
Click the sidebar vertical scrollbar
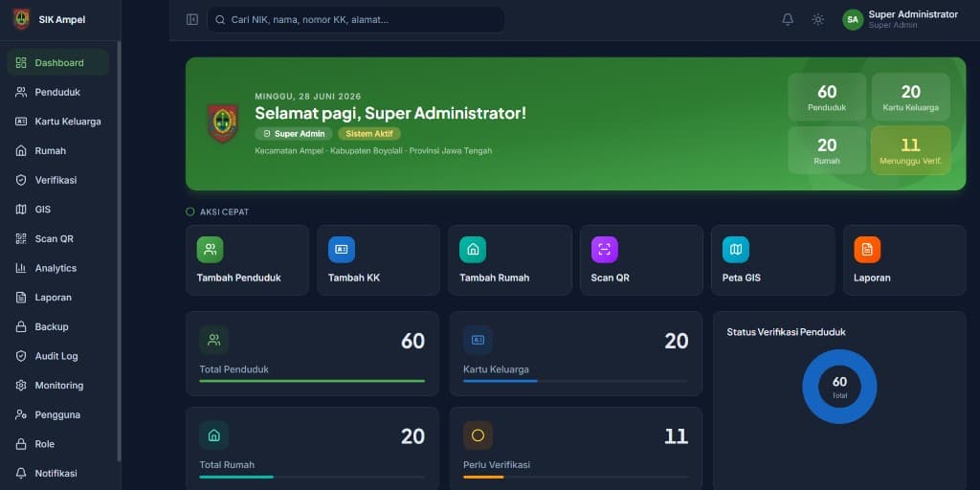(x=119, y=250)
